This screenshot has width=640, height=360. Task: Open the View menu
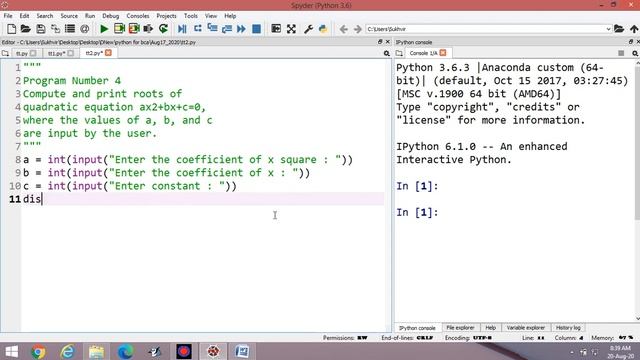point(211,16)
